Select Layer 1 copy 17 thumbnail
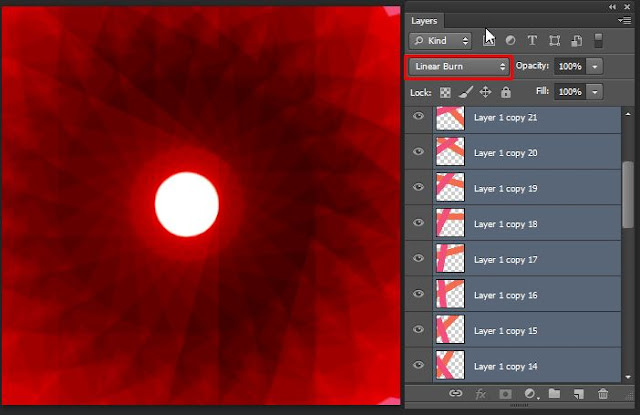 pyautogui.click(x=450, y=258)
